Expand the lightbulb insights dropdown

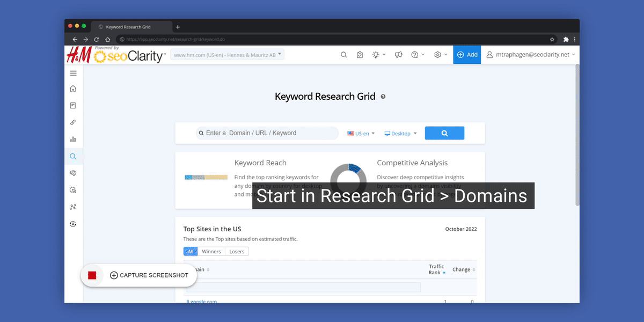378,55
